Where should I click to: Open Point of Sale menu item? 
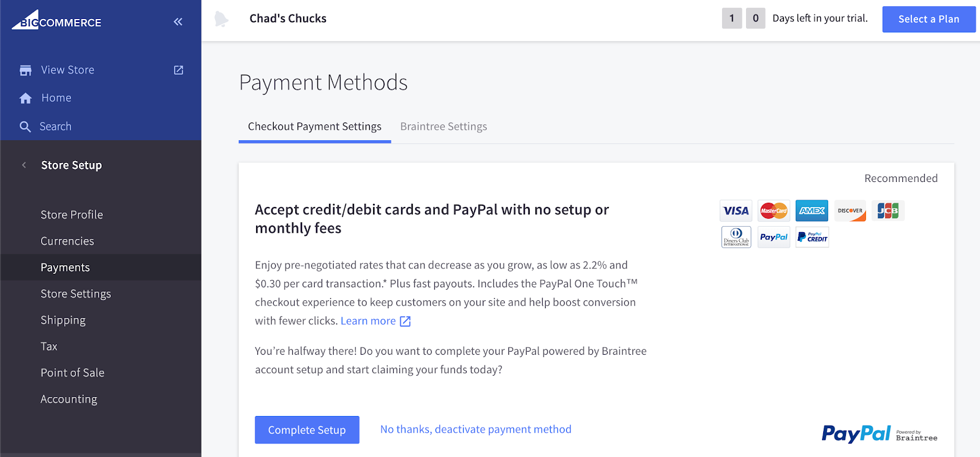72,373
